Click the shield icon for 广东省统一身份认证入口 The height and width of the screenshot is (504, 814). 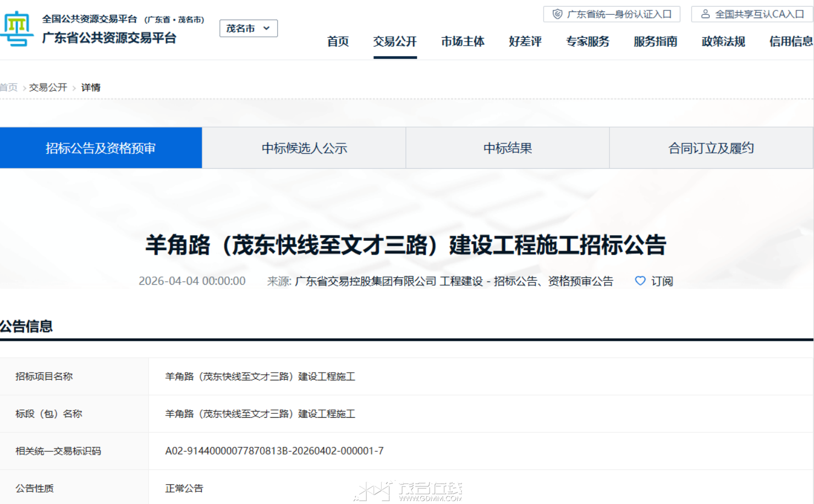pyautogui.click(x=557, y=14)
